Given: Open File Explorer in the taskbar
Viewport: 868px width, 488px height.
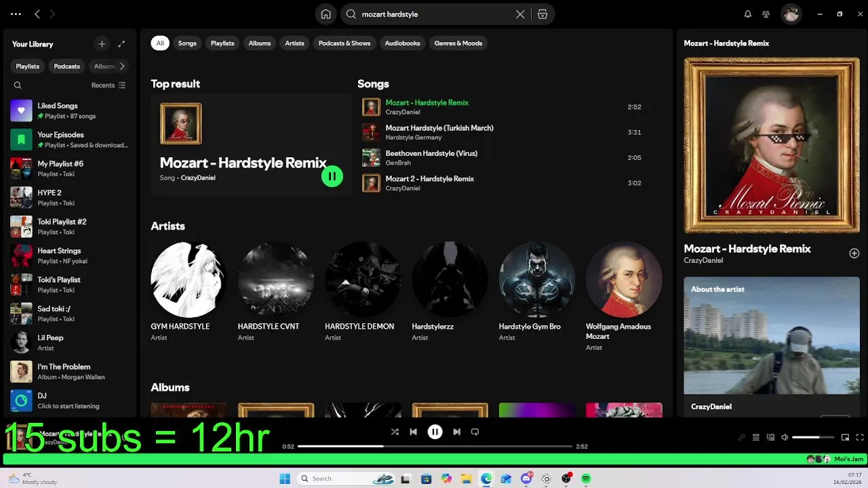Looking at the screenshot, I should coord(466,479).
